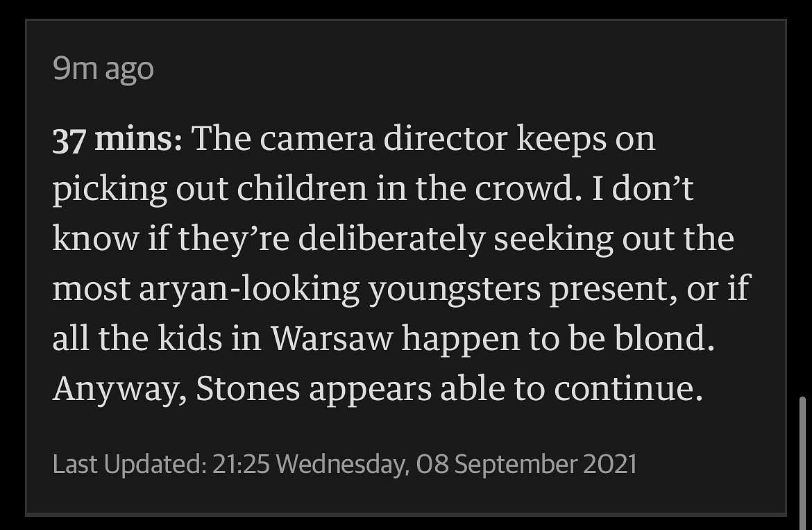
Task: Click the word "deliberately" in the post
Action: (x=392, y=239)
